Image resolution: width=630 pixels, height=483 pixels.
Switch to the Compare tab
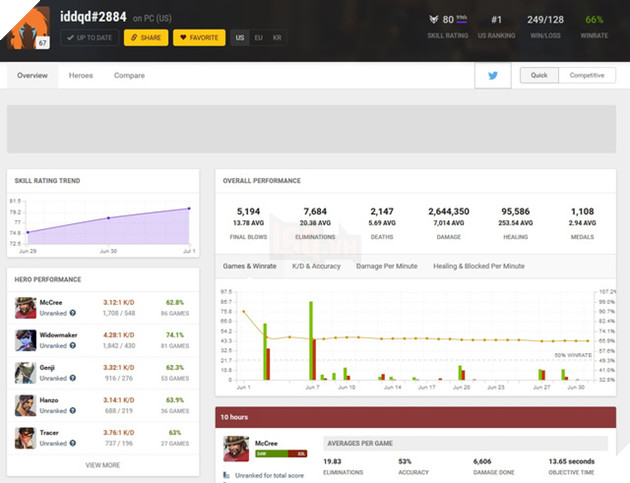coord(129,76)
